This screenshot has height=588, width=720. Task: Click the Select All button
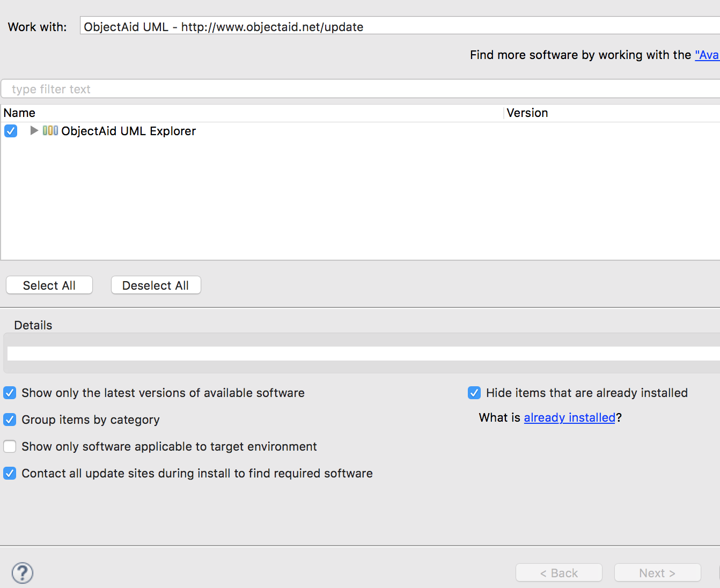pyautogui.click(x=49, y=285)
